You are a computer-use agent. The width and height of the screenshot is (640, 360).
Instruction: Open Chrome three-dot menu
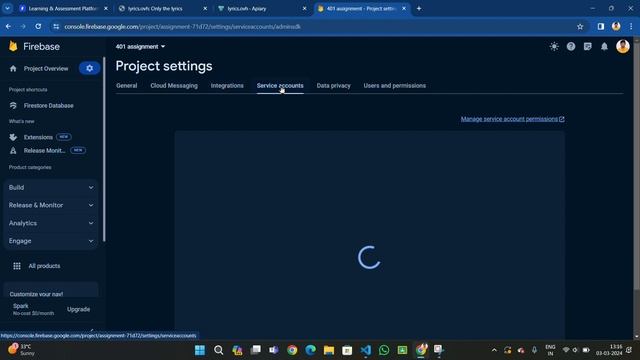coord(631,27)
